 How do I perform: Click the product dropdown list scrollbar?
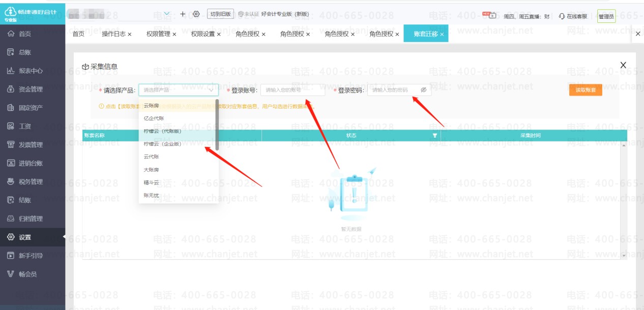coord(217,125)
